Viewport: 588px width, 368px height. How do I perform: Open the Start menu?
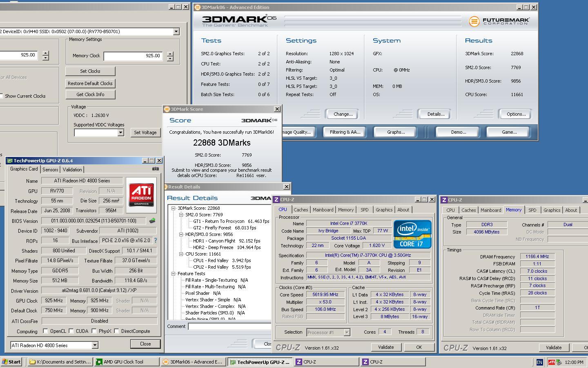click(11, 362)
